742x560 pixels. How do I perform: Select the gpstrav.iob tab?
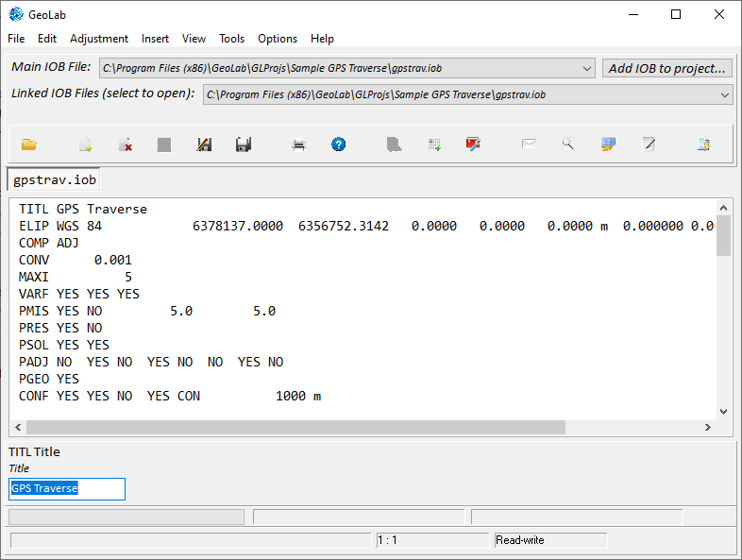(54, 179)
